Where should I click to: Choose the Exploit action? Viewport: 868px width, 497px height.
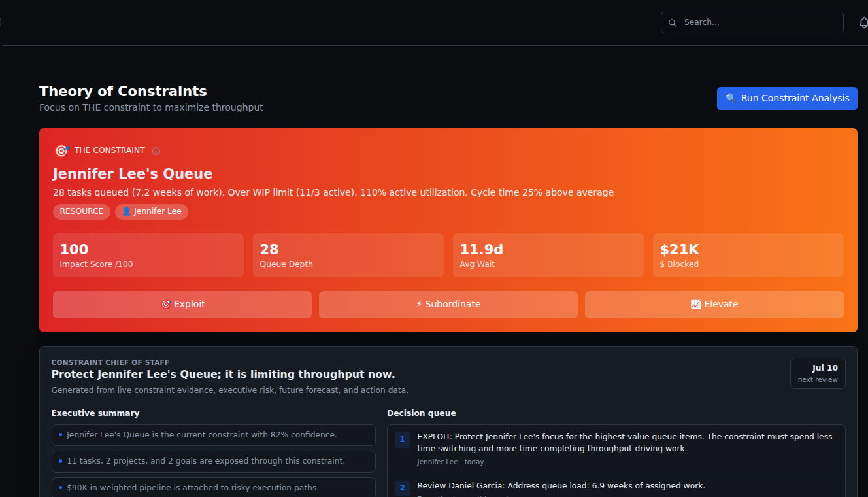point(182,305)
